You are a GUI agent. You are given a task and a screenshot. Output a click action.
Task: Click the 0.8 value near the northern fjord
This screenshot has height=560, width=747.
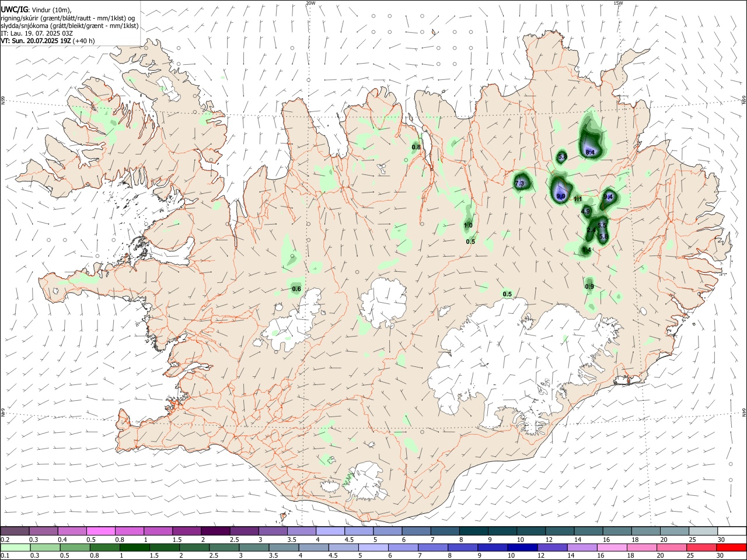pos(416,148)
